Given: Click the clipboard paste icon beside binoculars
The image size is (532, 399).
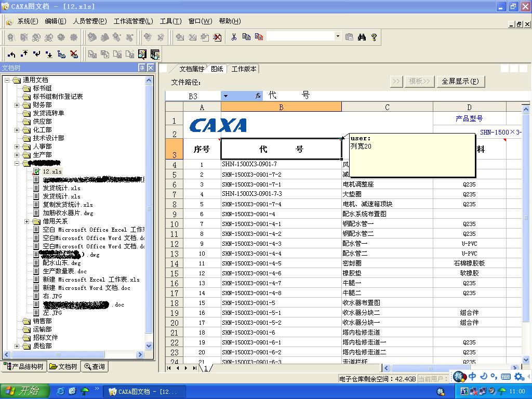Looking at the screenshot, I should pyautogui.click(x=349, y=37).
